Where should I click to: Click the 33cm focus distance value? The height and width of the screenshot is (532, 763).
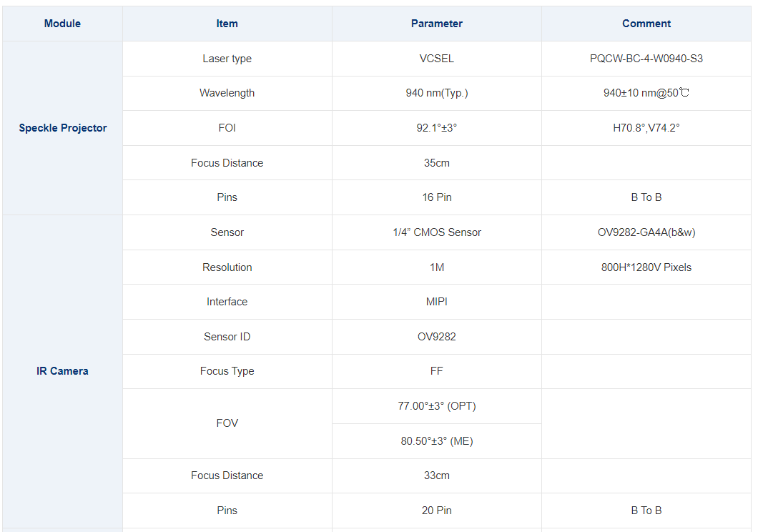pyautogui.click(x=436, y=476)
